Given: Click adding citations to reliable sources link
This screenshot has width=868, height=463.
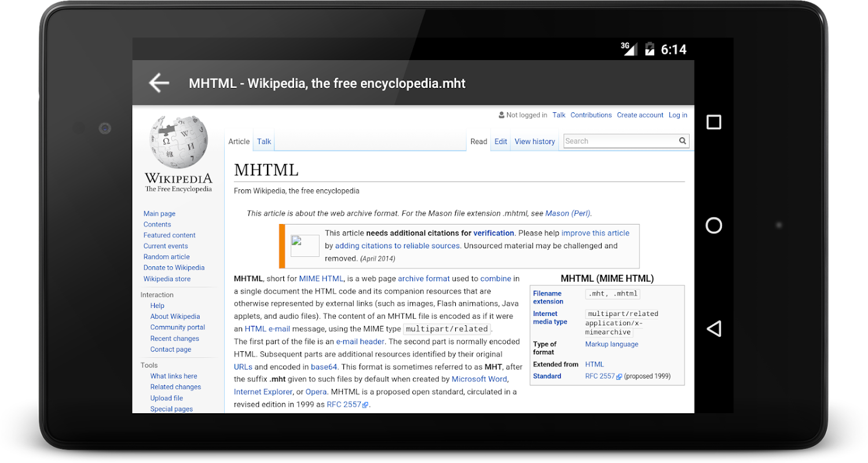Looking at the screenshot, I should point(398,246).
